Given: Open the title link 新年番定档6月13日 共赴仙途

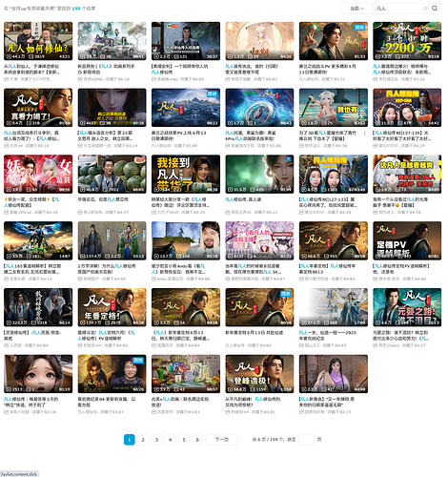Looking at the screenshot, I should [255, 333].
